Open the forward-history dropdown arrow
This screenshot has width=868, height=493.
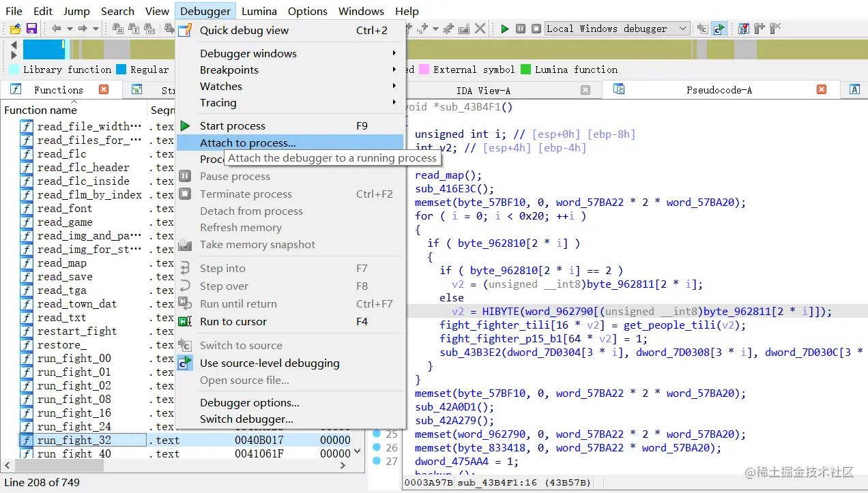coord(96,29)
